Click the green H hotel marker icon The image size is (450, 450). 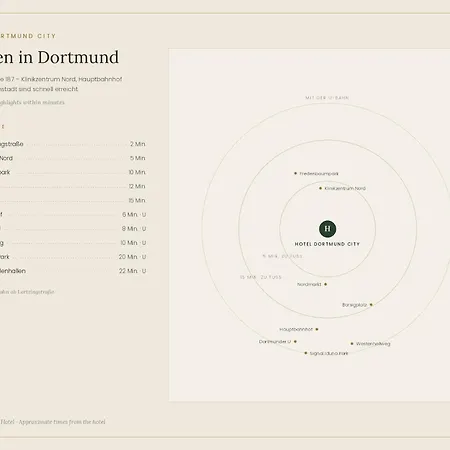click(x=327, y=229)
